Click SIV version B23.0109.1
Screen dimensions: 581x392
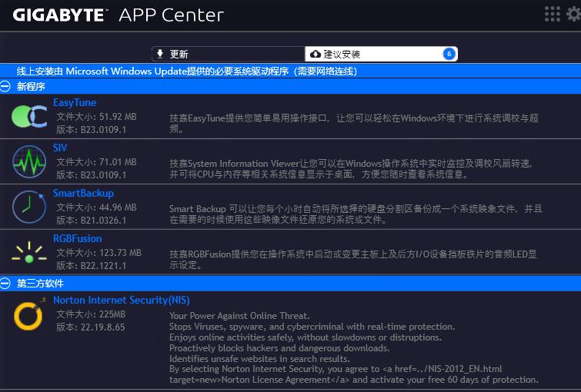pyautogui.click(x=91, y=174)
